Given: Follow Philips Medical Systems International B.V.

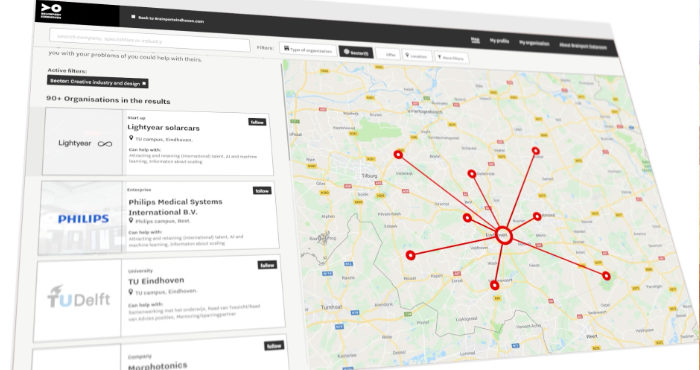Looking at the screenshot, I should pyautogui.click(x=262, y=191).
